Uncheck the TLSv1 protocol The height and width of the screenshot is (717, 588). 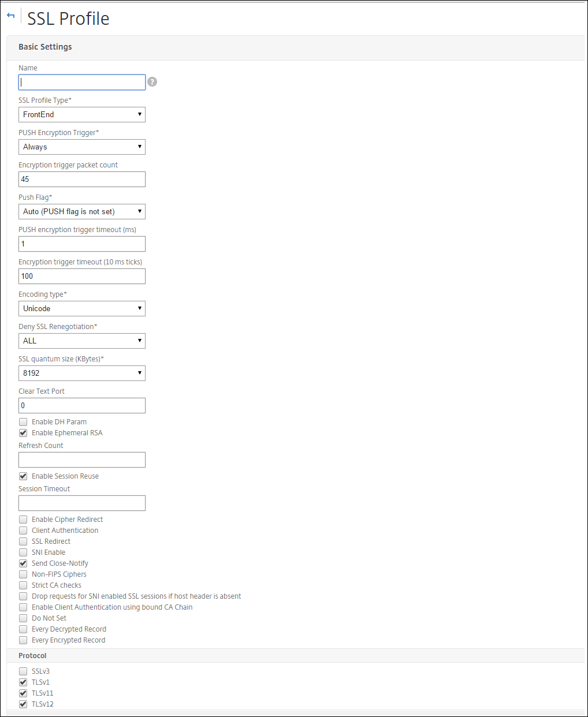(23, 682)
